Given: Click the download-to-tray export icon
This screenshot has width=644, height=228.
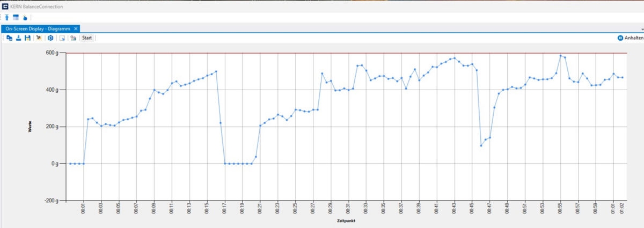Looking at the screenshot, I should coord(18,38).
